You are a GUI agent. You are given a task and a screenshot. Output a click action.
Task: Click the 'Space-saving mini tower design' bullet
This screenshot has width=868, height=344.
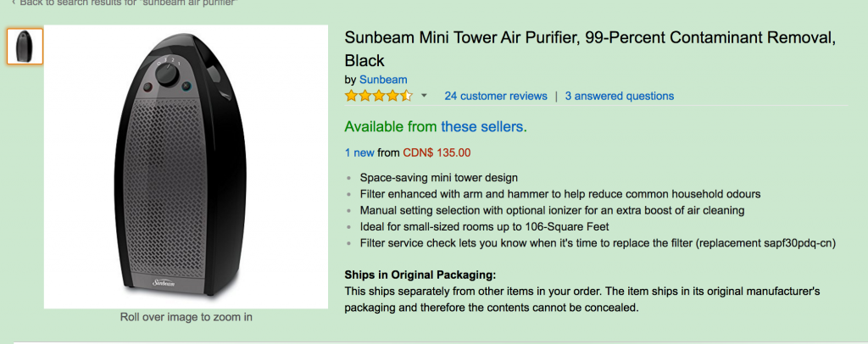(438, 178)
